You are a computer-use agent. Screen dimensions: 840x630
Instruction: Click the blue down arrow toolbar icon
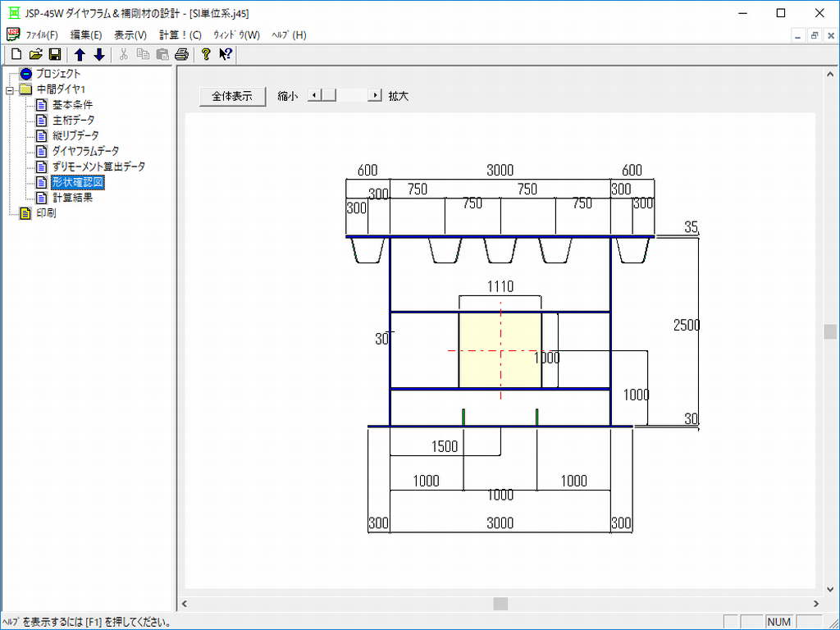pos(99,55)
